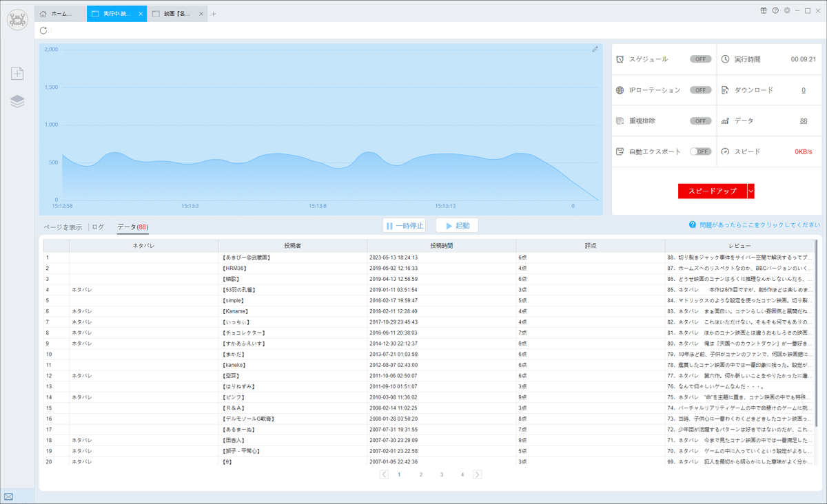Image resolution: width=827 pixels, height=504 pixels.
Task: Select the 【kaneko】 poster cell
Action: 292,365
